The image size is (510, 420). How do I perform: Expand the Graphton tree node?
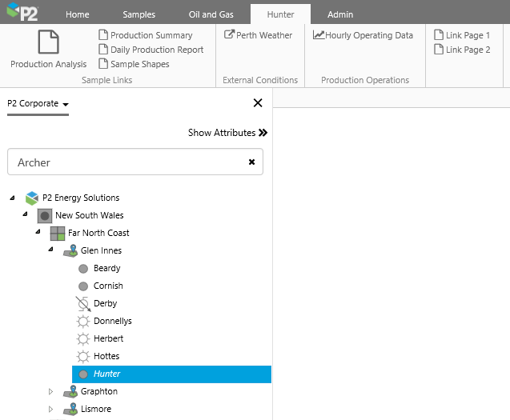tap(50, 391)
